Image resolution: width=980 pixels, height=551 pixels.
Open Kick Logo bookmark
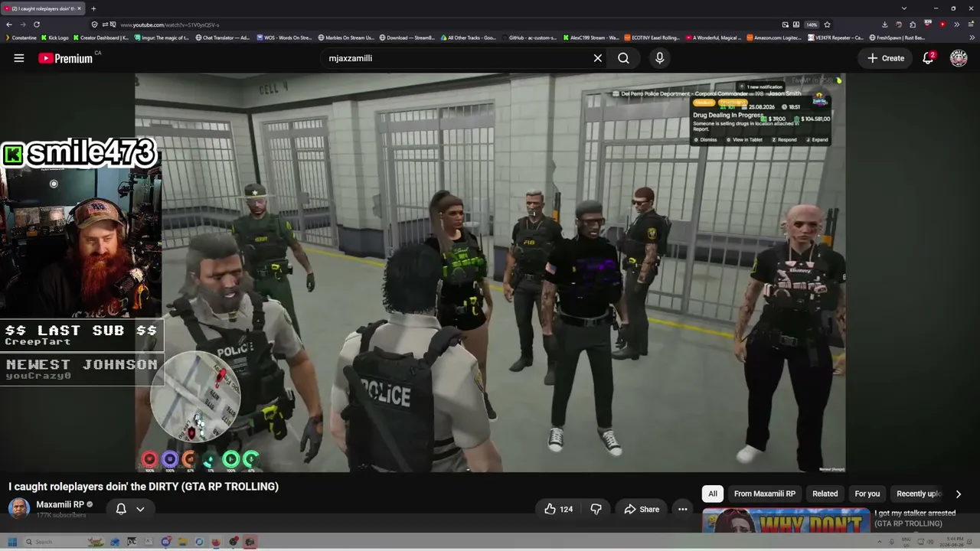coord(55,37)
